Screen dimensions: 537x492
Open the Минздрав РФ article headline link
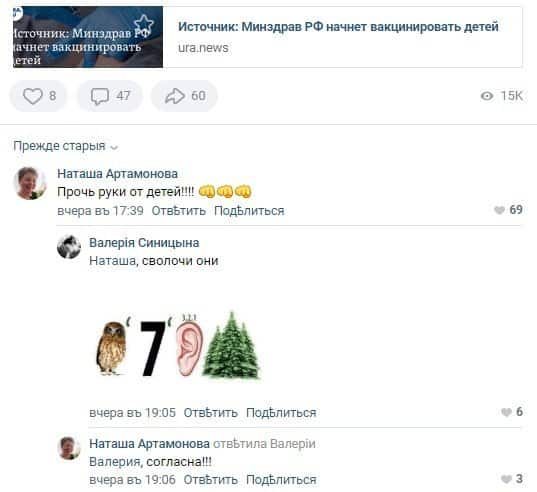(x=338, y=26)
